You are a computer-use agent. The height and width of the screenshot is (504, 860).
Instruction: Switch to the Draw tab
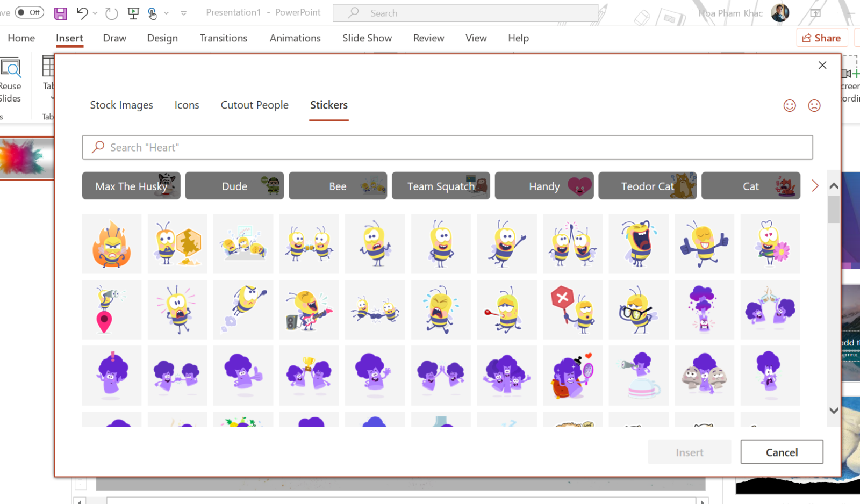coord(114,38)
